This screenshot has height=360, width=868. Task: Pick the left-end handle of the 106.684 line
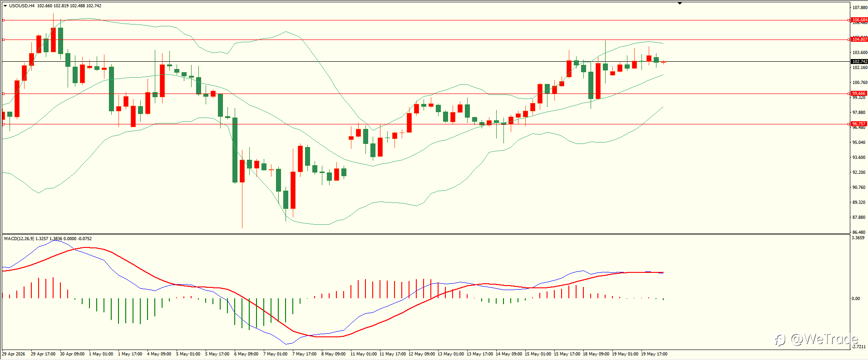[x=4, y=20]
